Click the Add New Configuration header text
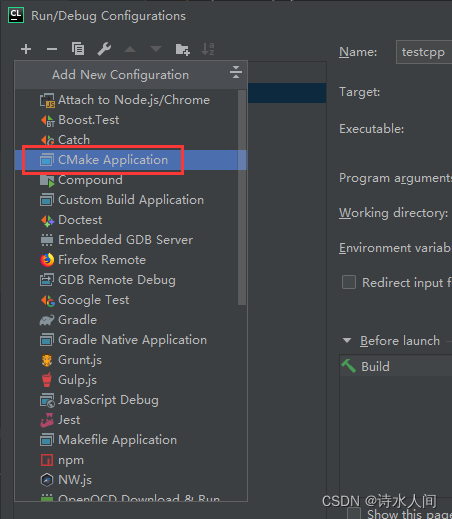 coord(120,75)
